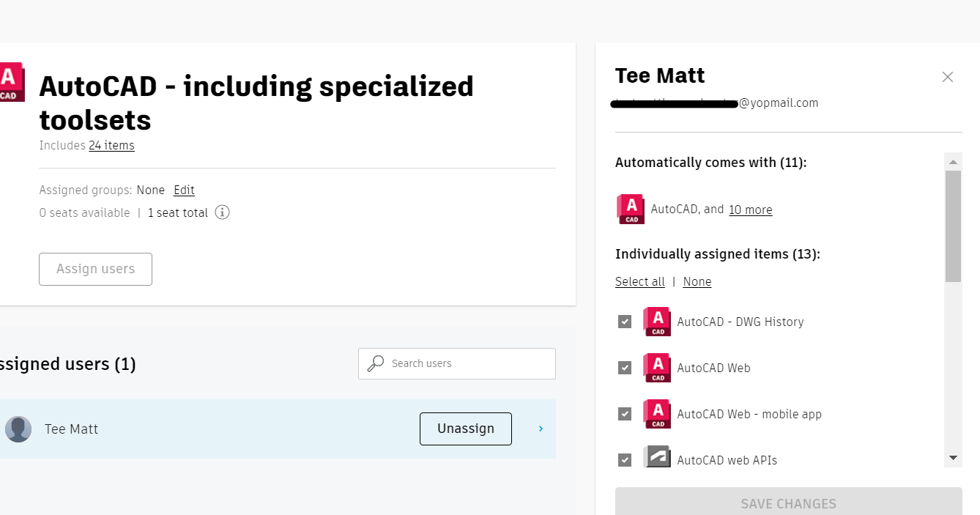This screenshot has width=980, height=515.
Task: Click the Search users input field
Action: [x=469, y=363]
